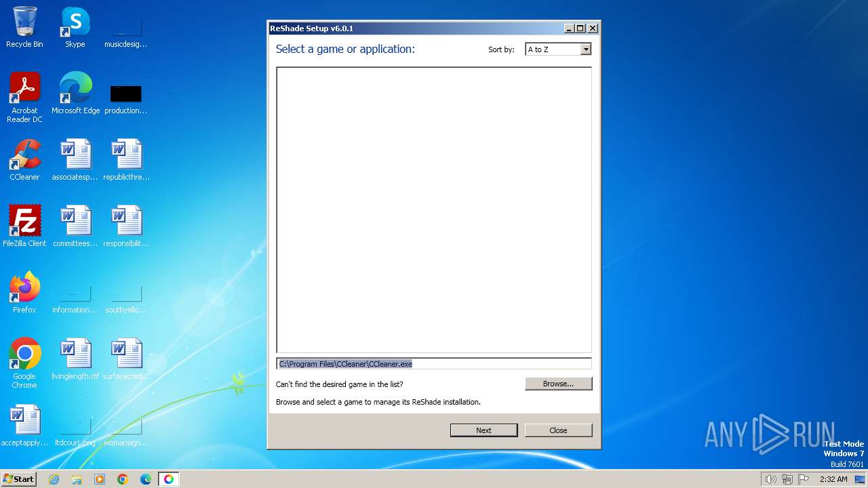Image resolution: width=868 pixels, height=488 pixels.
Task: Open the media player taskbar icon
Action: coord(100,479)
